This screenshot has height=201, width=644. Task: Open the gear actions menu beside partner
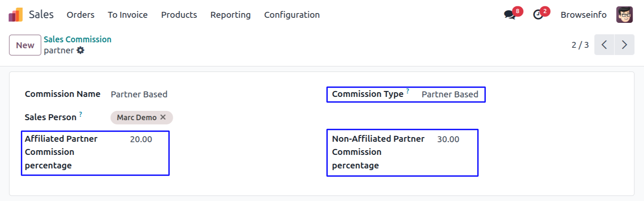[x=80, y=51]
